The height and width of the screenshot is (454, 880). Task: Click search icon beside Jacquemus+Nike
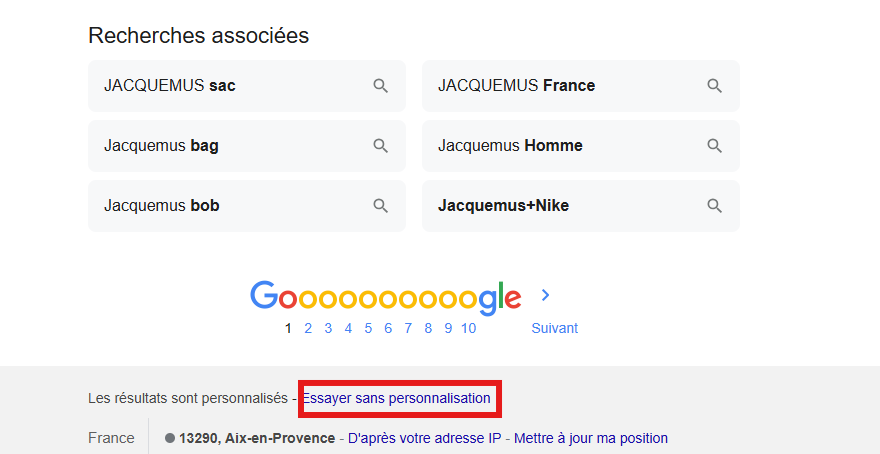(714, 206)
